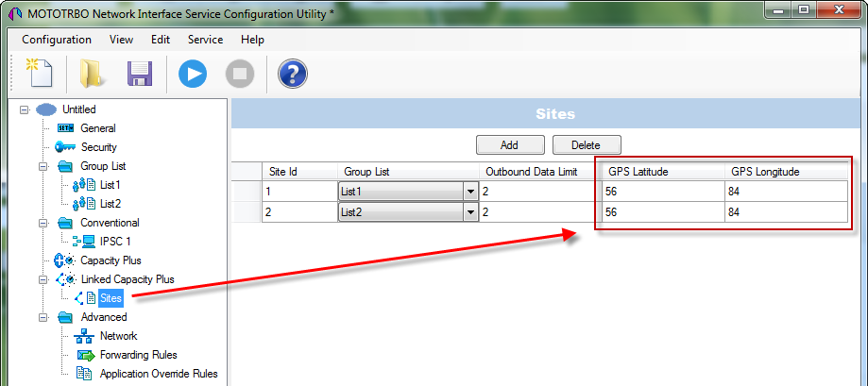This screenshot has height=386, width=868.
Task: Open help via blue question mark icon
Action: click(292, 74)
